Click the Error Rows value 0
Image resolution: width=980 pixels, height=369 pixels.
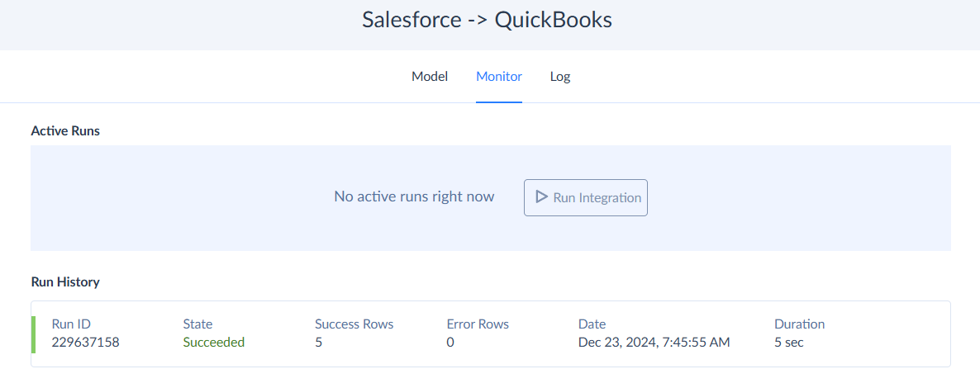pyautogui.click(x=450, y=342)
